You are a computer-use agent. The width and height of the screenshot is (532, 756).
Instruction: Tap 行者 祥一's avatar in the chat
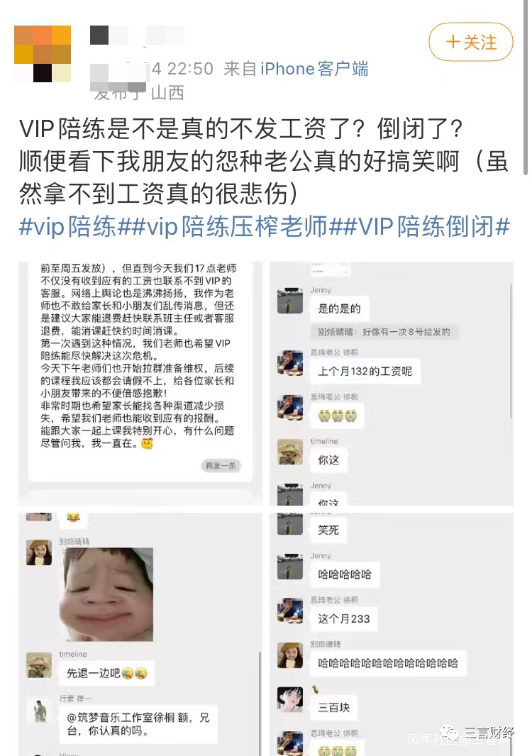(39, 709)
